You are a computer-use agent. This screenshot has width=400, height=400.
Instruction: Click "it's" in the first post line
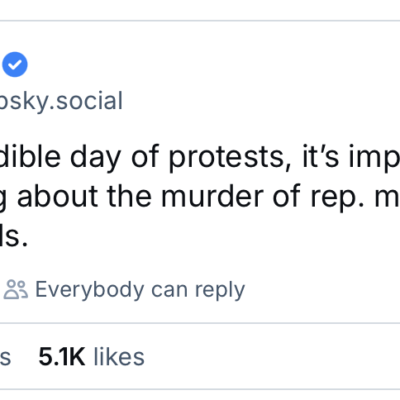(x=319, y=156)
